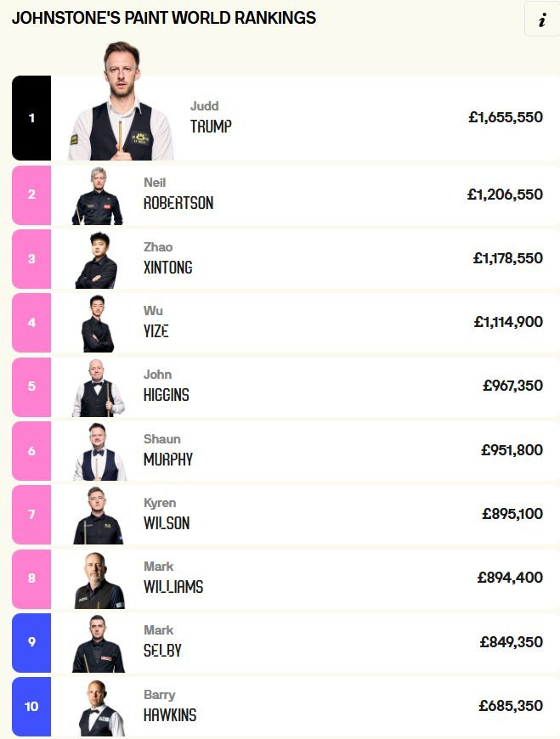Select the black rank 1 badge
Screen dimensions: 560x739
click(31, 118)
